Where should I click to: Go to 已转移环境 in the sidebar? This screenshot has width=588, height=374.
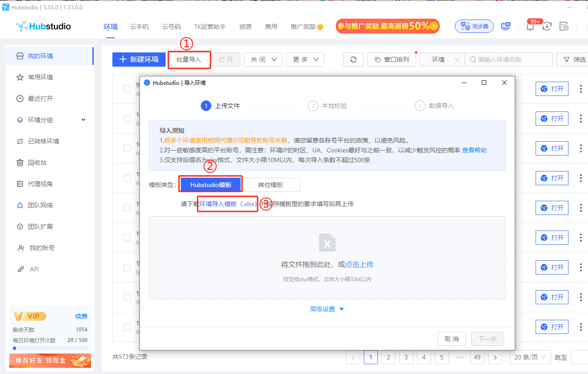tap(49, 141)
